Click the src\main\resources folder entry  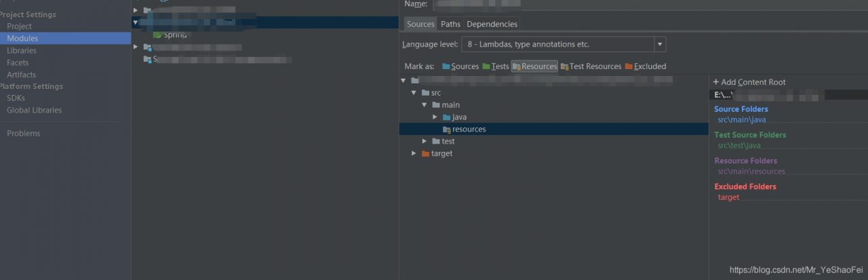point(751,172)
